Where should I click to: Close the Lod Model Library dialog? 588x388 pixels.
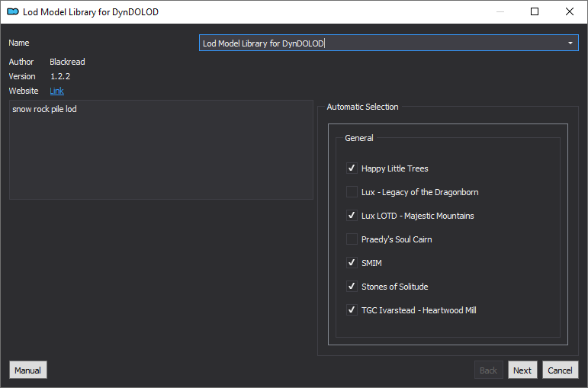coord(570,12)
